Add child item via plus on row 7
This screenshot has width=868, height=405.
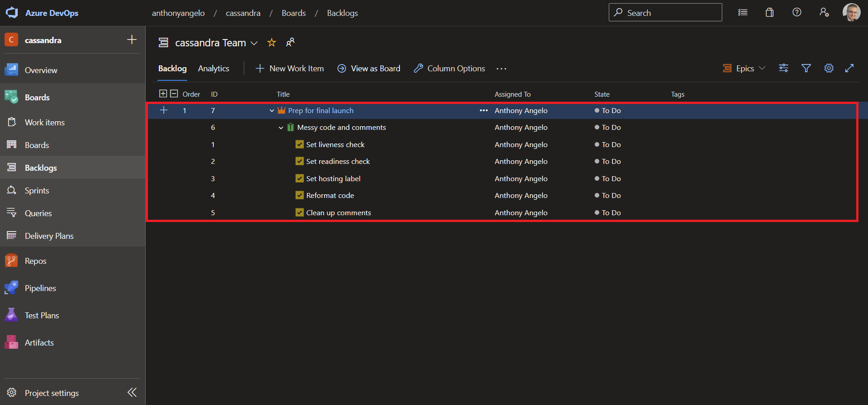164,110
